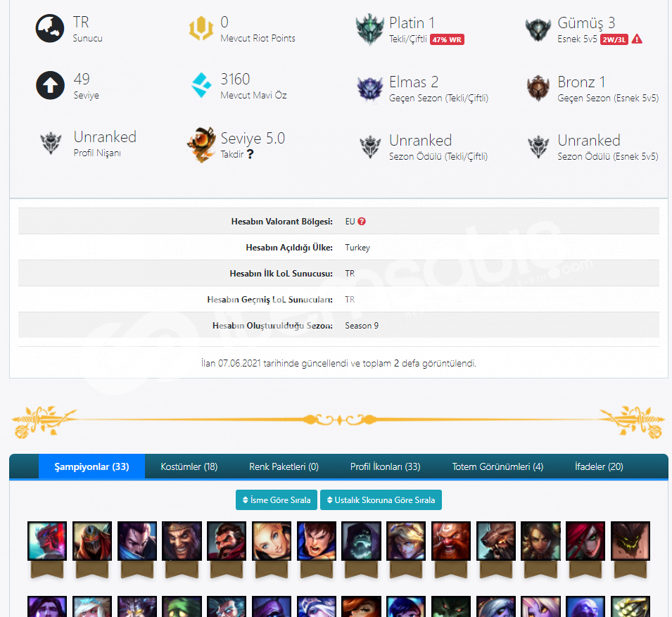
Task: Click the Blue Essence (Mavi Öz) icon
Action: [201, 85]
